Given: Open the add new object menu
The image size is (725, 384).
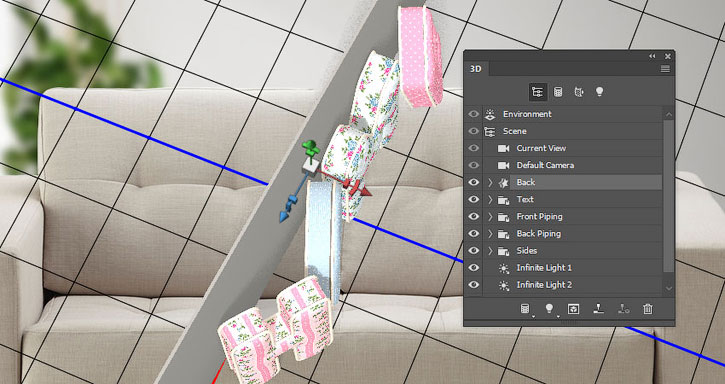Looking at the screenshot, I should point(526,309).
